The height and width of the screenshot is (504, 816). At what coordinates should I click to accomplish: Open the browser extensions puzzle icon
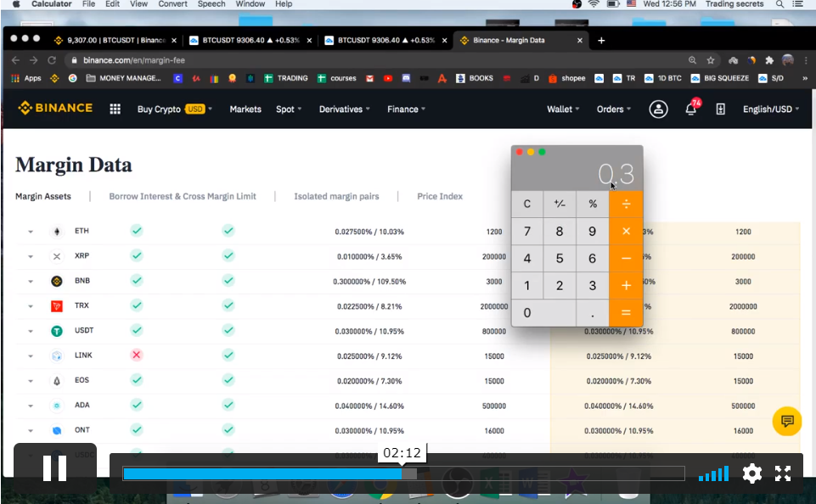[769, 60]
